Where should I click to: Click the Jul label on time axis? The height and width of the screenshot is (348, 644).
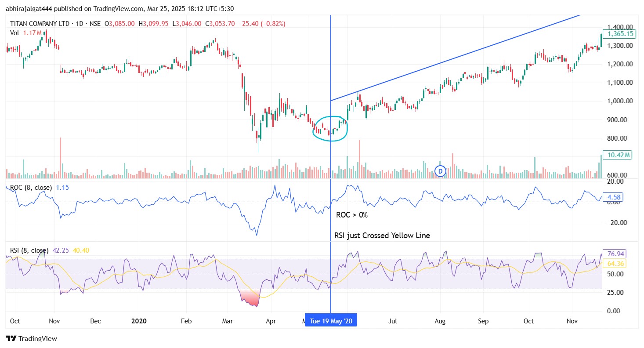pyautogui.click(x=392, y=321)
